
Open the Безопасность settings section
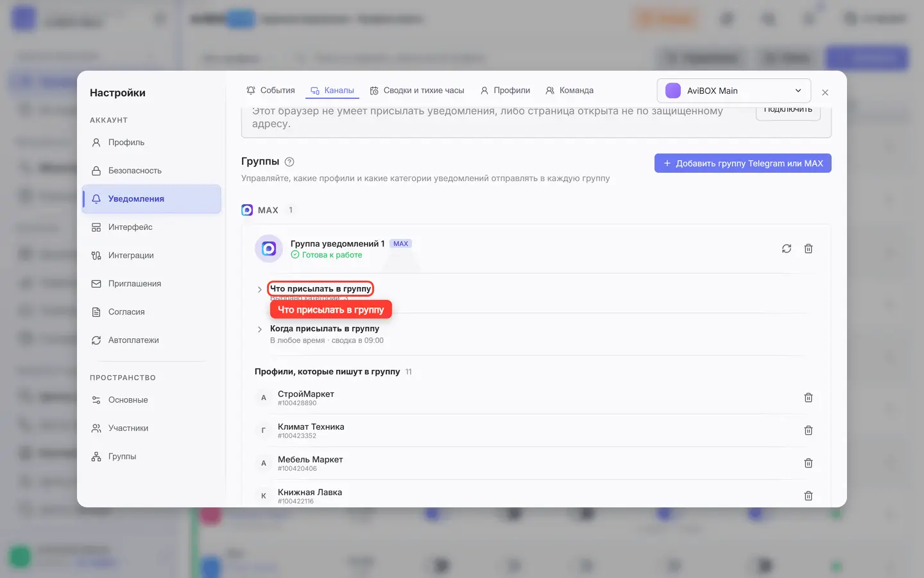[151, 171]
